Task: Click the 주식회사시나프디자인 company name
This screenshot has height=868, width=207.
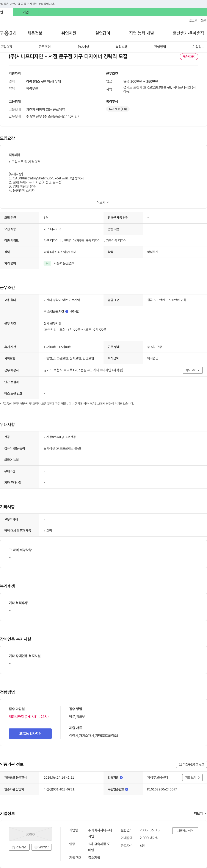Action: [100, 833]
